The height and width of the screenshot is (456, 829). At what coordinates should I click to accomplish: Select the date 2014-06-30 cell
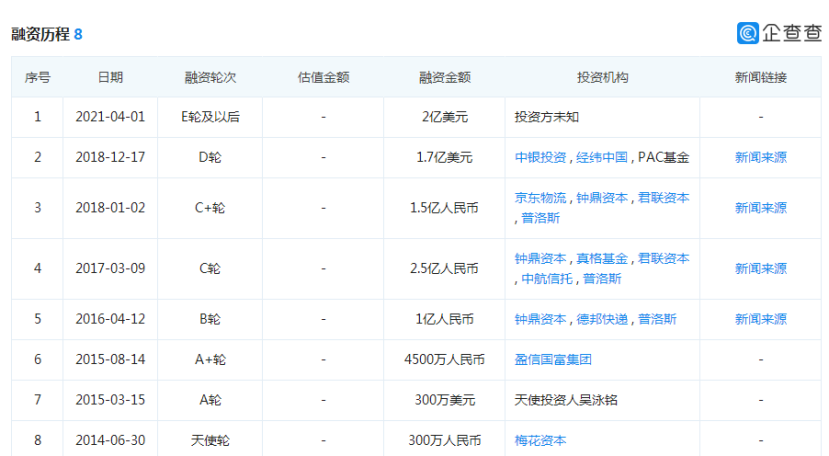click(110, 440)
